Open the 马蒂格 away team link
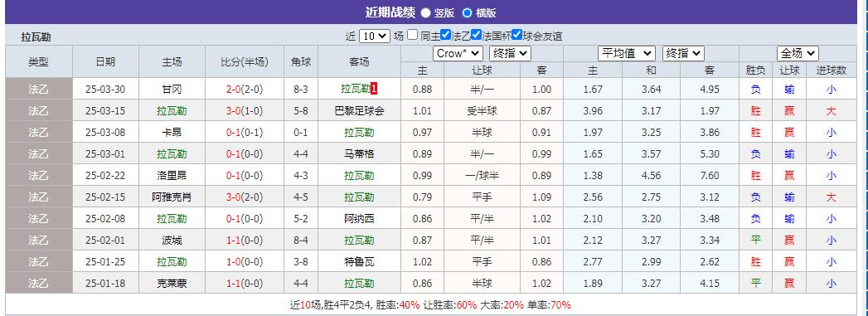868x316 pixels. (359, 153)
